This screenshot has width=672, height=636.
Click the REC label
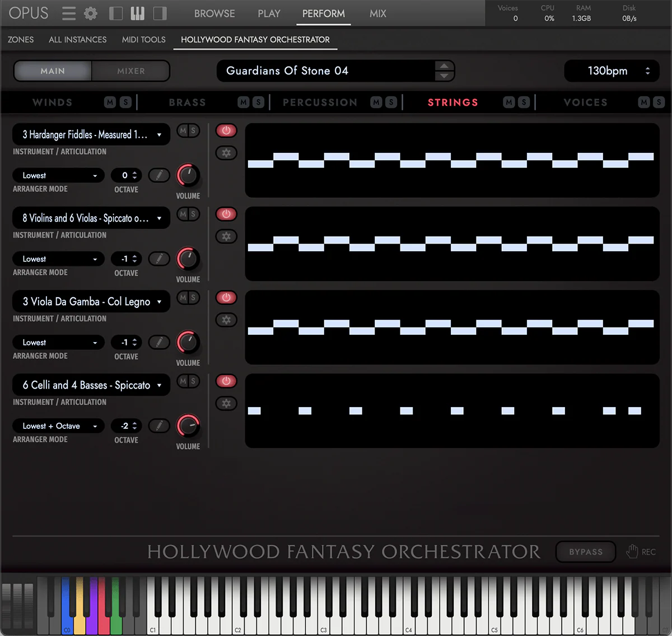[x=648, y=552]
